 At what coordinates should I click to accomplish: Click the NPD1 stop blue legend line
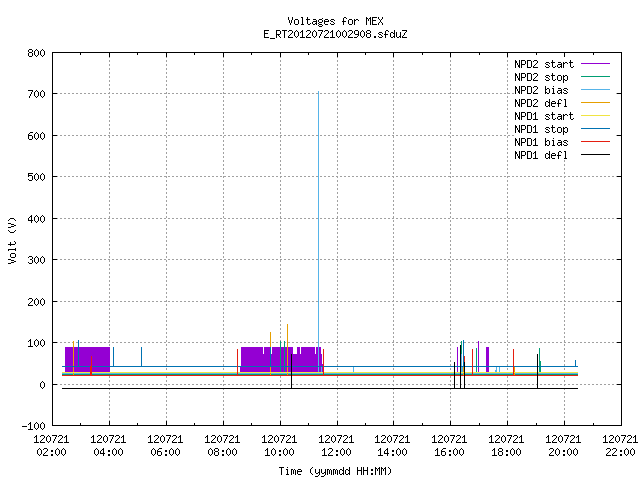click(595, 129)
